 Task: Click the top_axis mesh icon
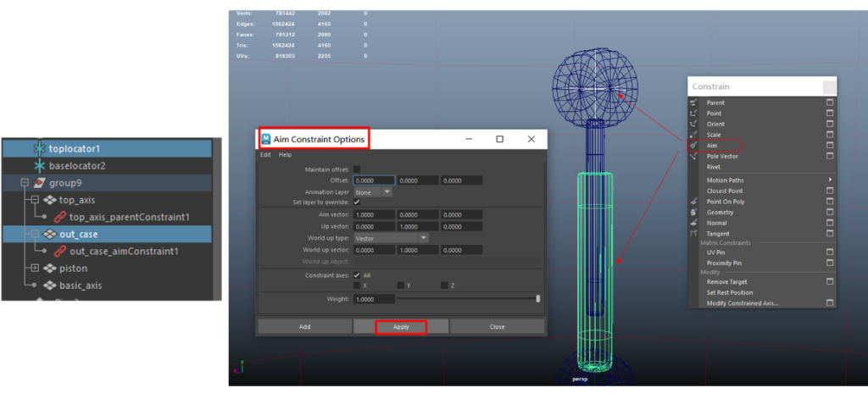click(50, 200)
